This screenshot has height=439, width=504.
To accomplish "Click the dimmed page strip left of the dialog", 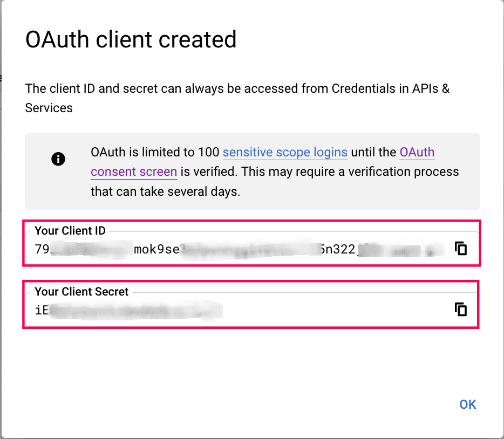I will click(1, 216).
